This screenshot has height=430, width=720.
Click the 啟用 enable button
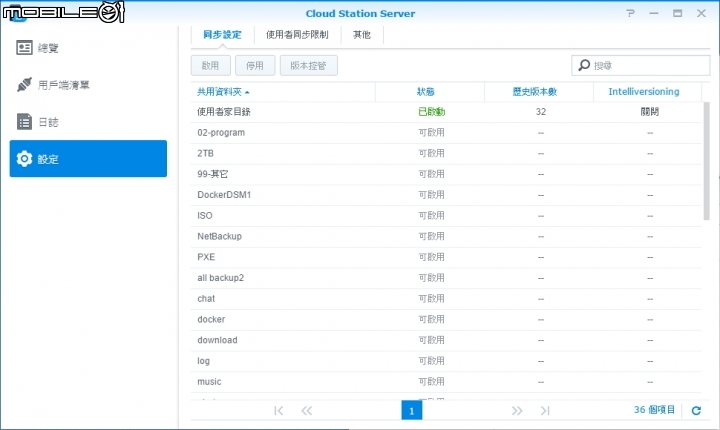(x=210, y=66)
